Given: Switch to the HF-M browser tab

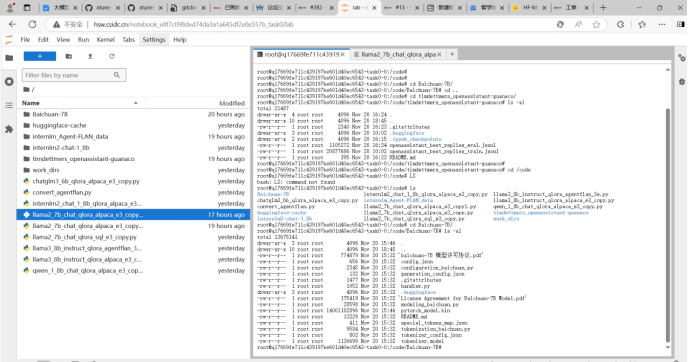Looking at the screenshot, I should click(x=528, y=8).
